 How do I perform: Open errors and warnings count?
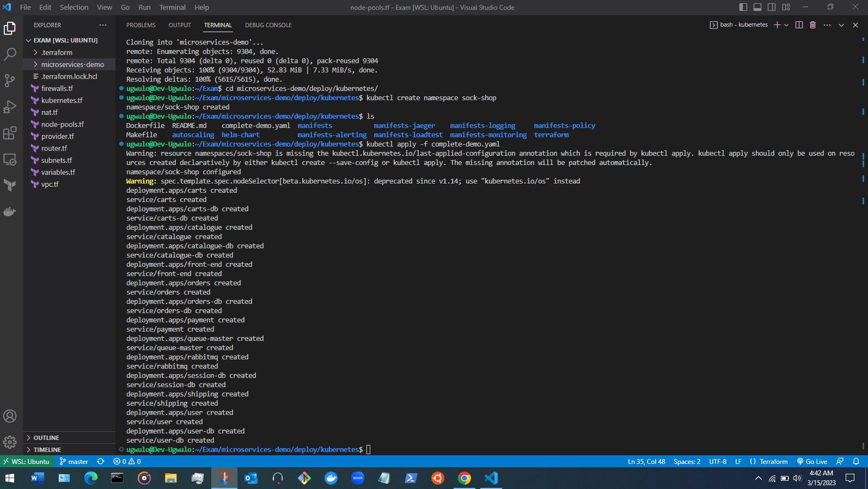coord(127,461)
